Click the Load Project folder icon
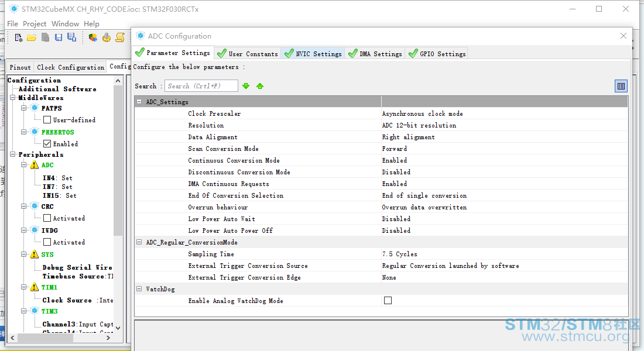 [32, 38]
